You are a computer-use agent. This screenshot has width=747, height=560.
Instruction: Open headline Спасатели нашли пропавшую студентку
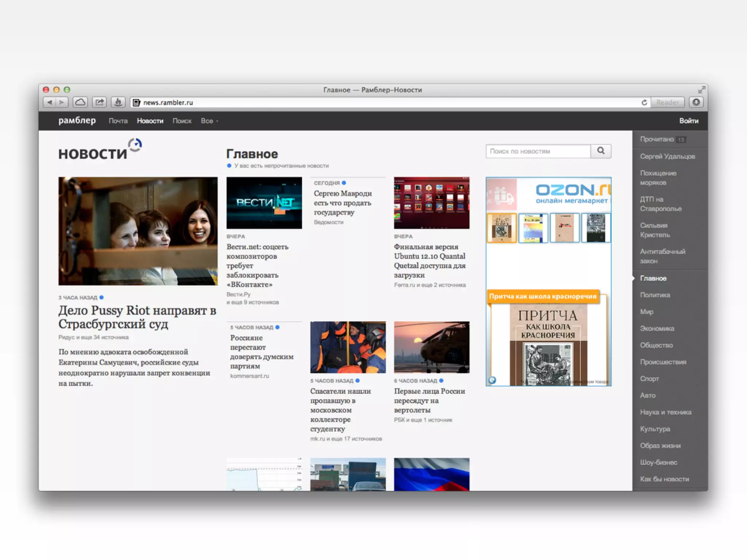click(x=341, y=410)
